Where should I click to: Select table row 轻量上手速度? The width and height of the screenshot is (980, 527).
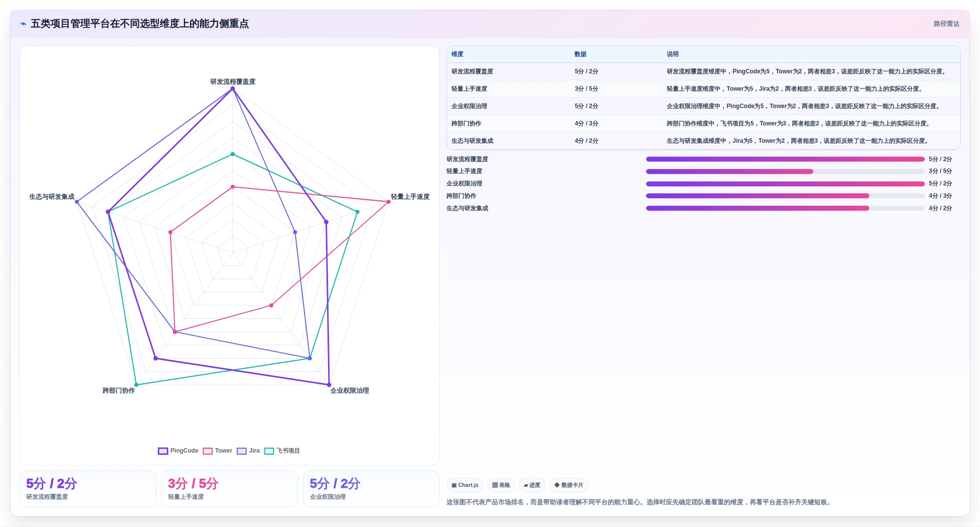tap(703, 89)
